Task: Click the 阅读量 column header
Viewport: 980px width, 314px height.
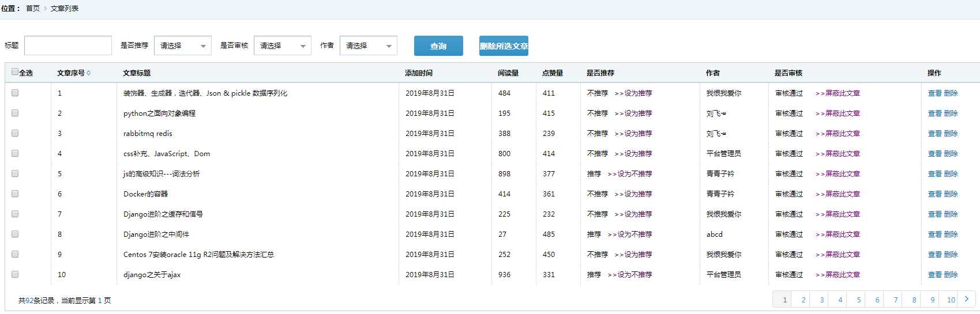Action: 508,73
